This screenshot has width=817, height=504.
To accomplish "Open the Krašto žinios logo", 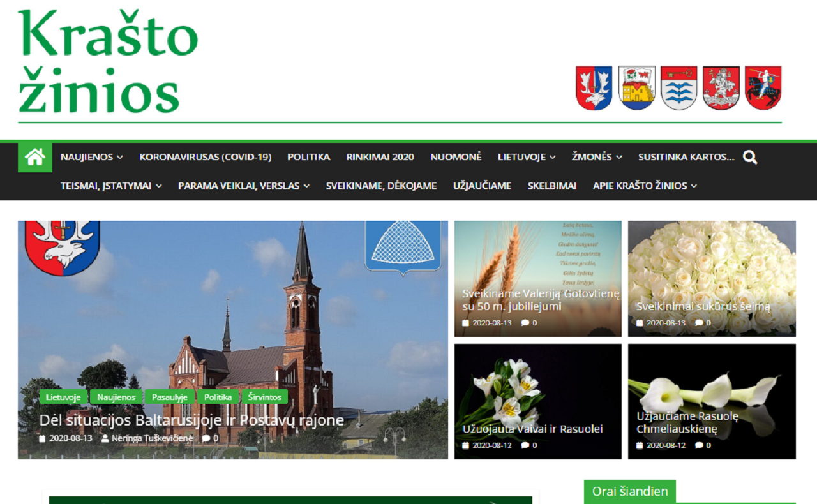I will tap(108, 62).
